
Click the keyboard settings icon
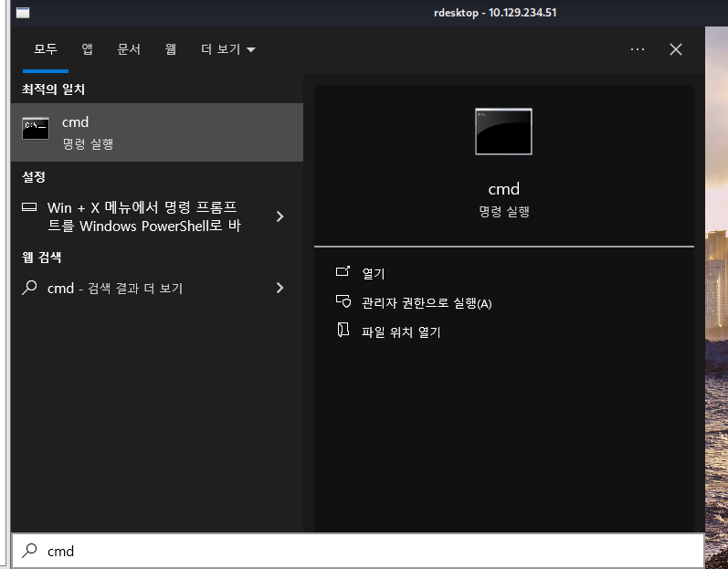29,207
